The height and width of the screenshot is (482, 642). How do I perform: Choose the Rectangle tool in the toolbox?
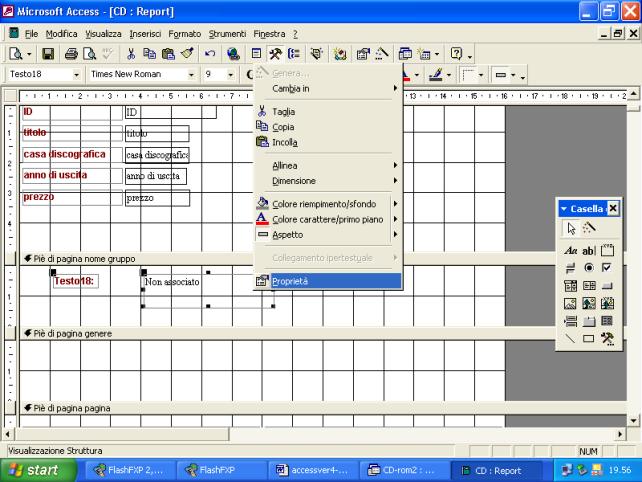588,339
